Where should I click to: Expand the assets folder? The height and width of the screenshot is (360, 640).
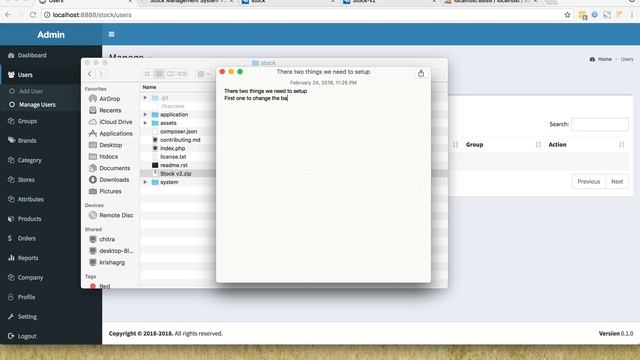coord(145,123)
